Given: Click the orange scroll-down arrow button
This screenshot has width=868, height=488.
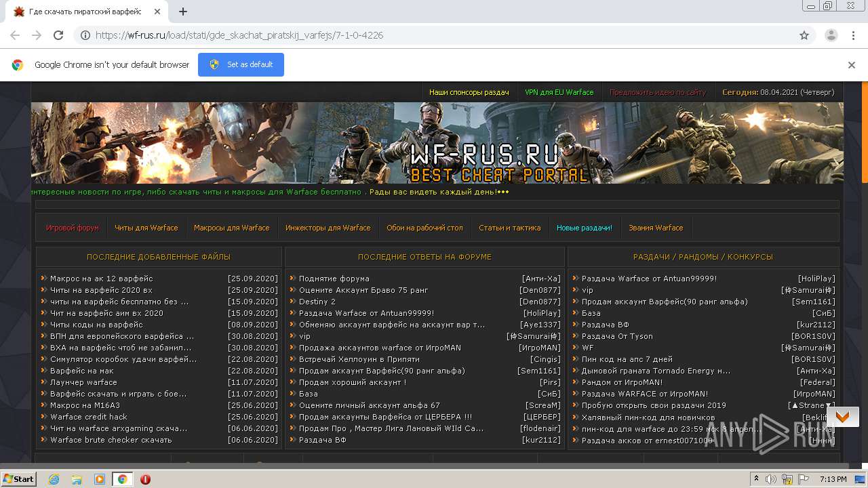Looking at the screenshot, I should (842, 417).
